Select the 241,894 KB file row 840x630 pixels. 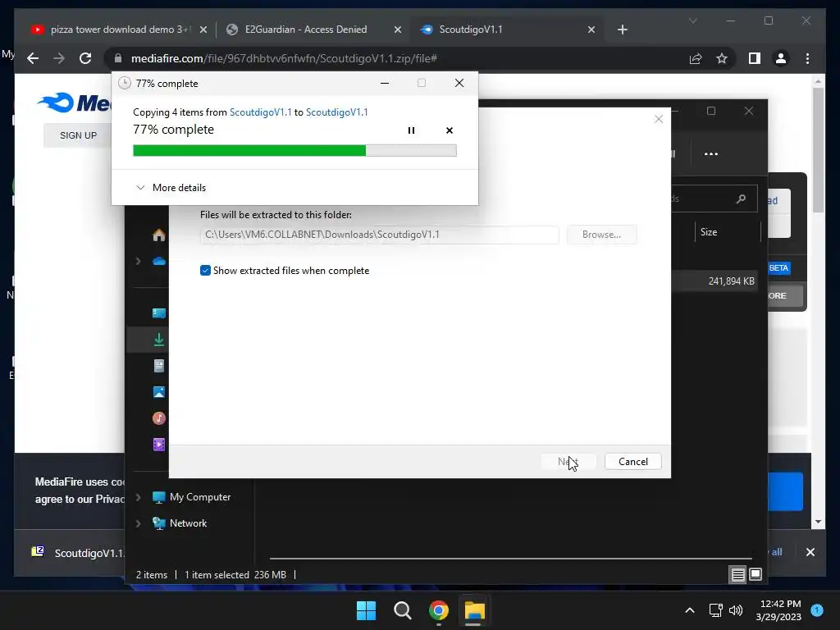coord(714,281)
